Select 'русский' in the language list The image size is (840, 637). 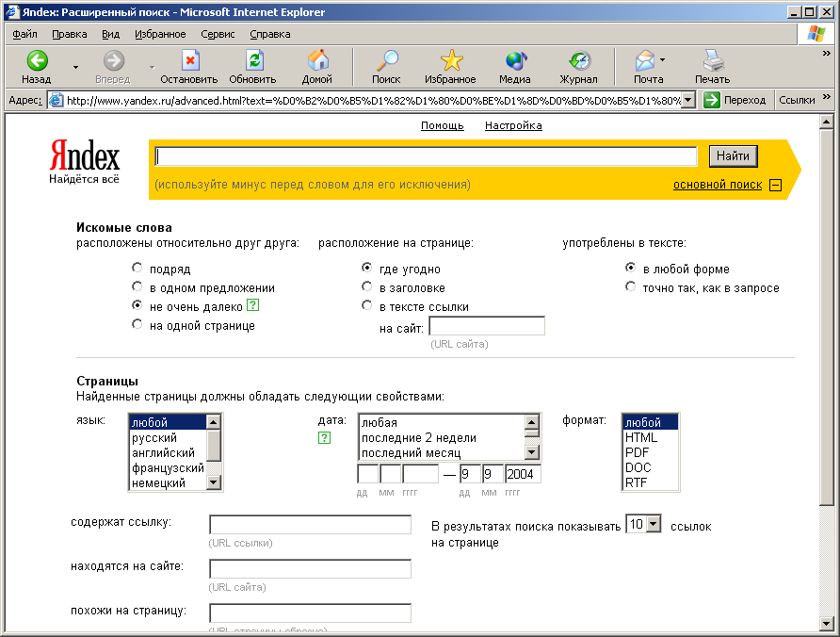tap(168, 437)
